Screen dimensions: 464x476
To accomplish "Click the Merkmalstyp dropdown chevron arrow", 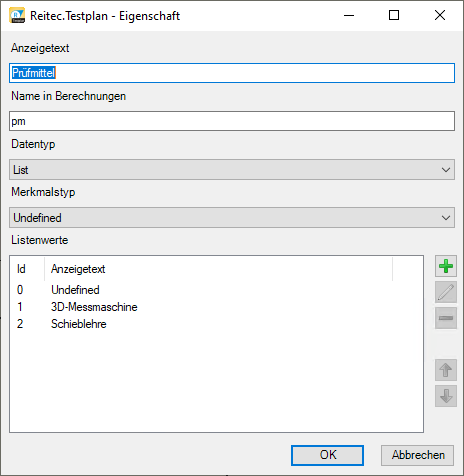I will [446, 218].
